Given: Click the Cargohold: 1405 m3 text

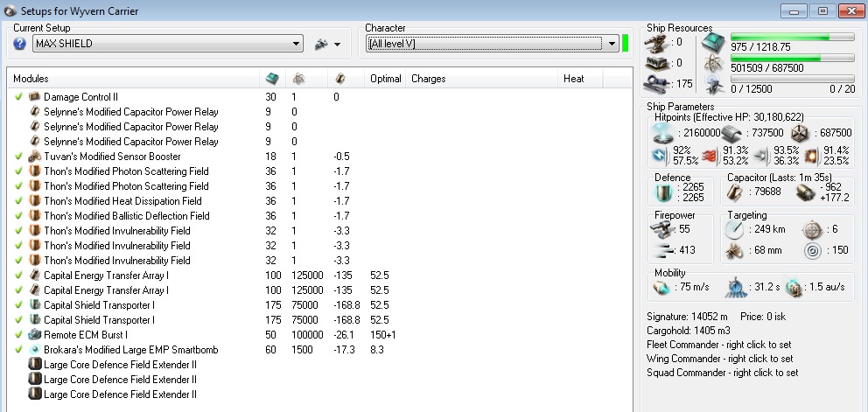Looking at the screenshot, I should (x=689, y=331).
